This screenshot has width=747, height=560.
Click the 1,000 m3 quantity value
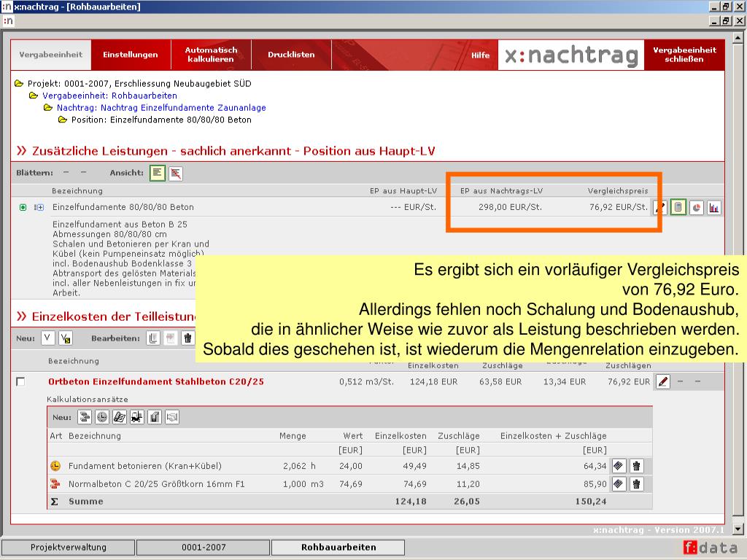(303, 484)
